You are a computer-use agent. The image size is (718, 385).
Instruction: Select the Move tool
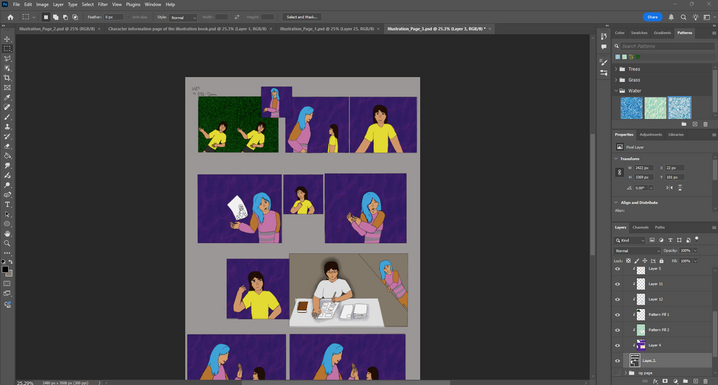click(7, 39)
